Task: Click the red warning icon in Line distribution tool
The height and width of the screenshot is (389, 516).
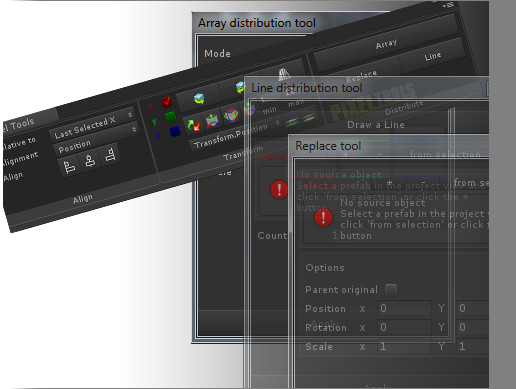Action: 279,189
